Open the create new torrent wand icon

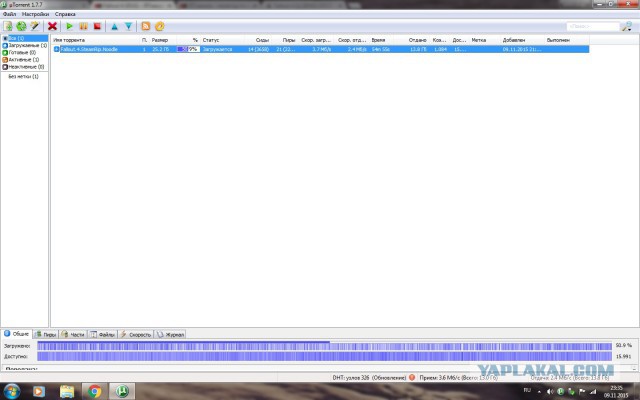35,26
